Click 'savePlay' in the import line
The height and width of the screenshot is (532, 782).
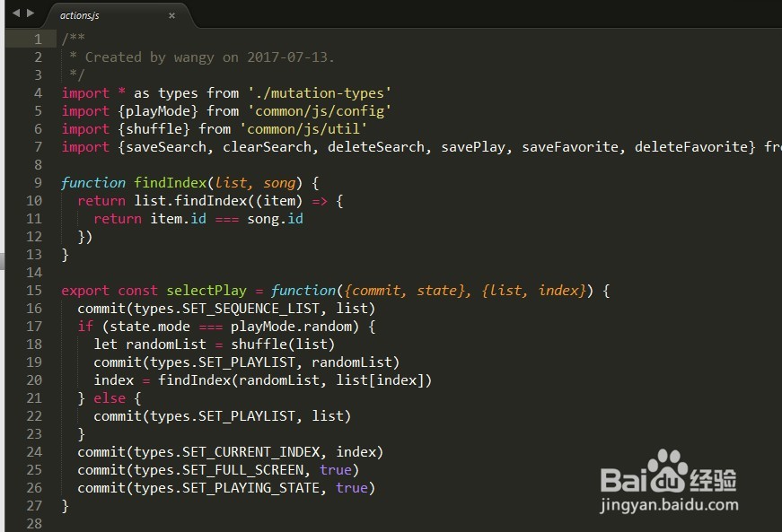coord(473,147)
